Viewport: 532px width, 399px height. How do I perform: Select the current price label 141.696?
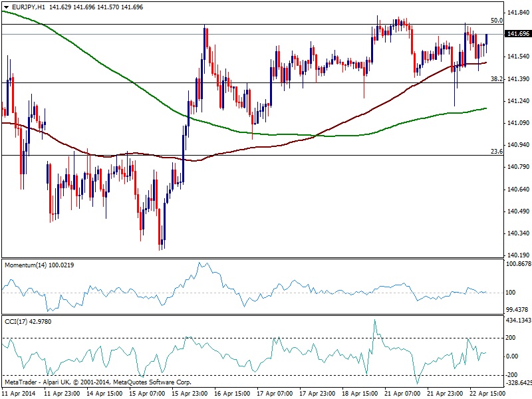[x=518, y=34]
